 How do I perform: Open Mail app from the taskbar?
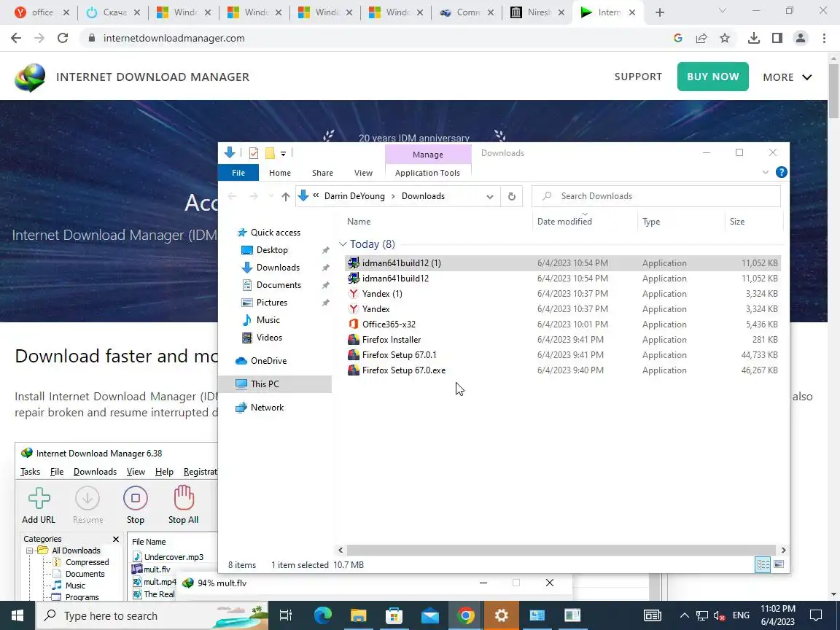[x=429, y=615]
